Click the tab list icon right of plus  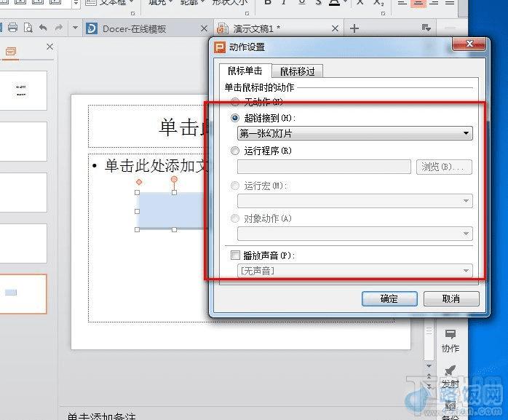pyautogui.click(x=426, y=28)
